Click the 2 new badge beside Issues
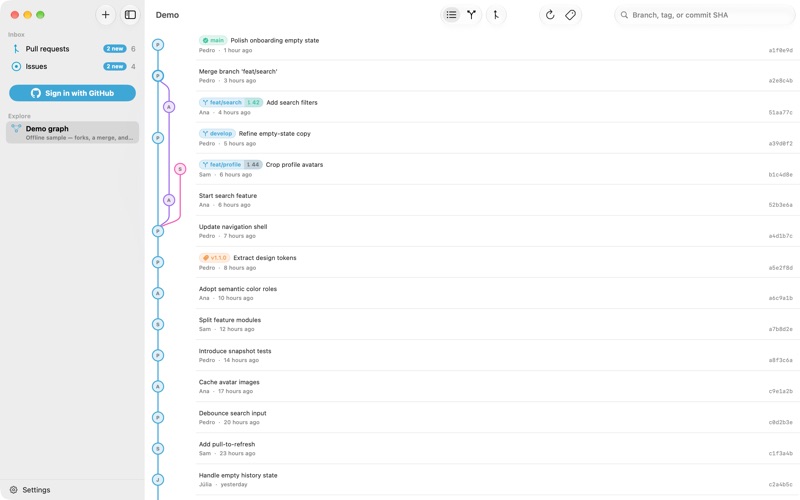 click(x=114, y=66)
